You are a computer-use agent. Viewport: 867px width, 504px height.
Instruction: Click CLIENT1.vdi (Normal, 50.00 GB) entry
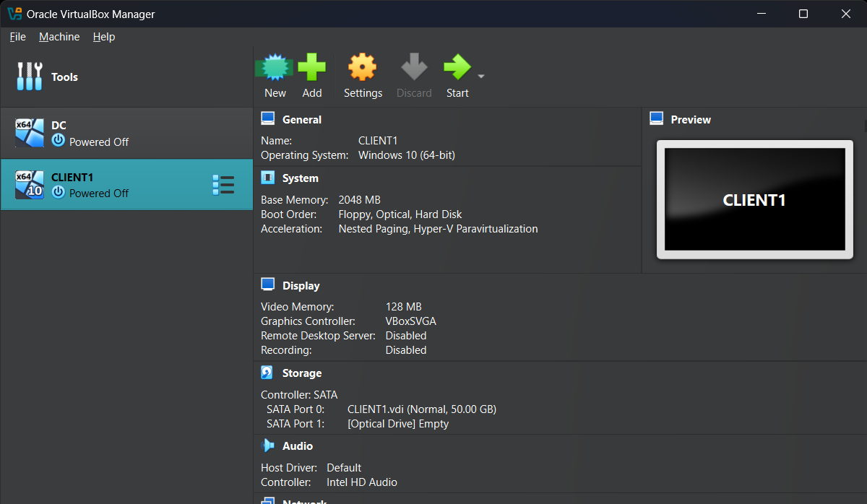coord(422,409)
